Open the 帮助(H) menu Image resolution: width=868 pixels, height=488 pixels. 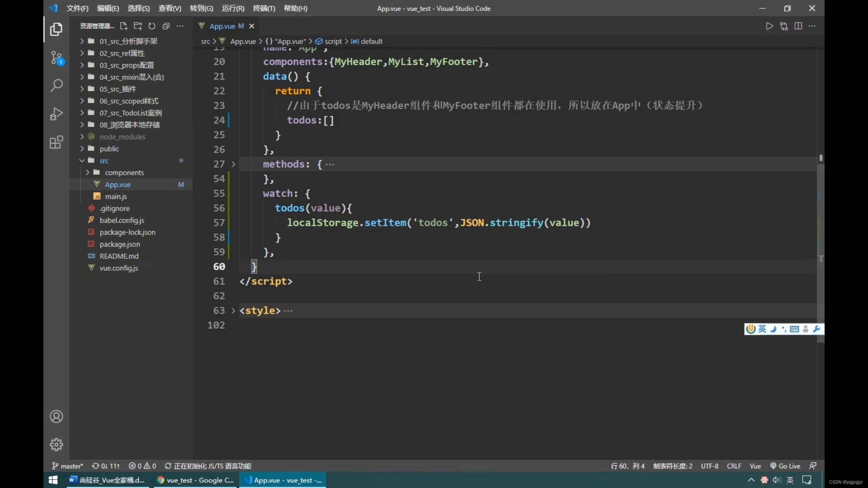click(x=295, y=8)
